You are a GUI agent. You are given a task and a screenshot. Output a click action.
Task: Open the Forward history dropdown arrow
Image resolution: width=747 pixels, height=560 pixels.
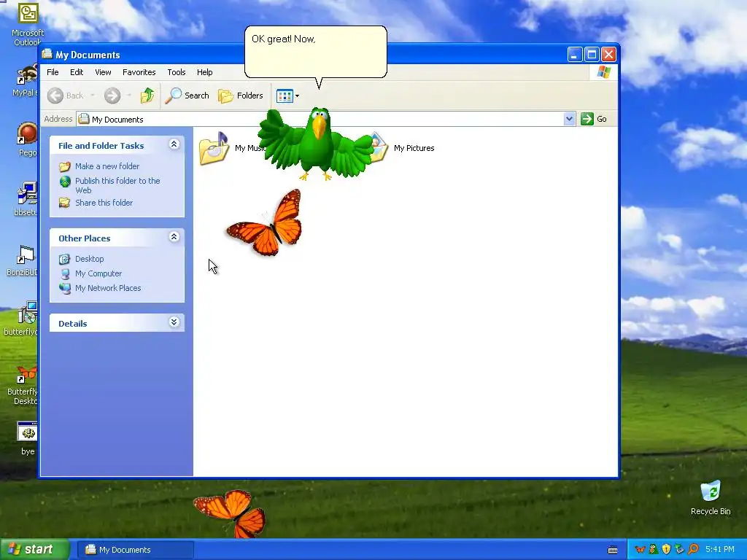pyautogui.click(x=129, y=96)
